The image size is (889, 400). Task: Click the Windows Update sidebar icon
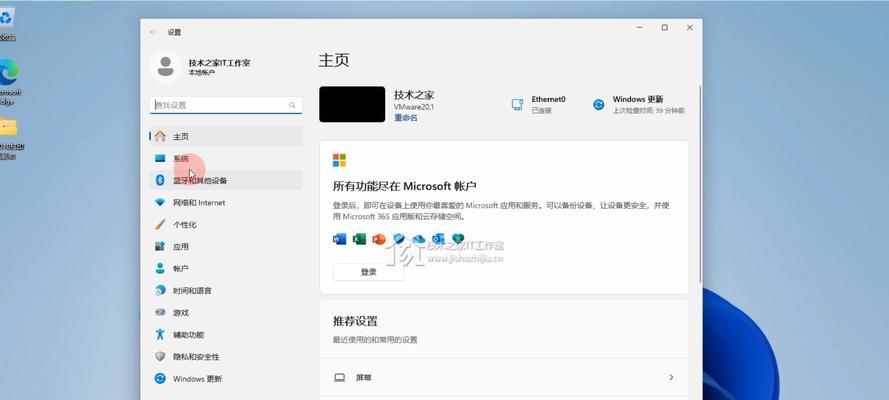point(160,378)
